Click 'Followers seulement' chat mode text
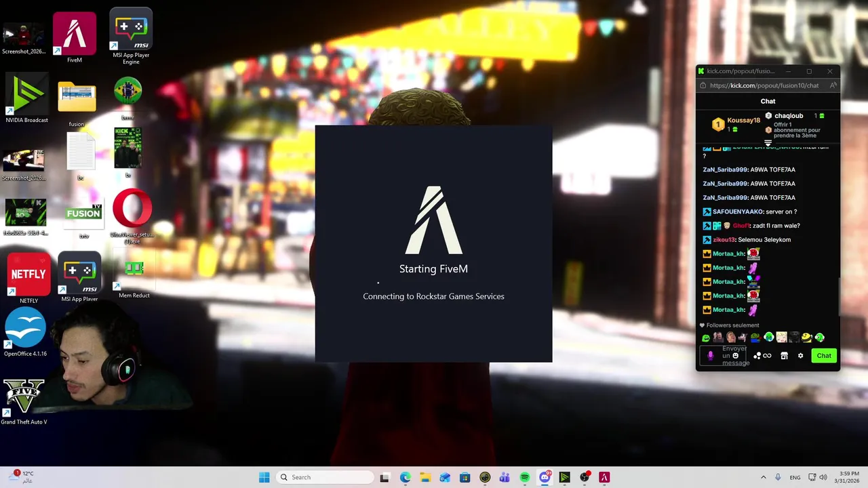The width and height of the screenshot is (868, 488). (x=732, y=325)
